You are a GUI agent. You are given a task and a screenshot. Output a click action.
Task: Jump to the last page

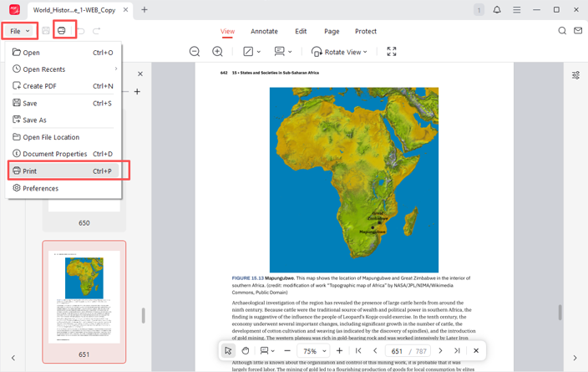click(457, 351)
